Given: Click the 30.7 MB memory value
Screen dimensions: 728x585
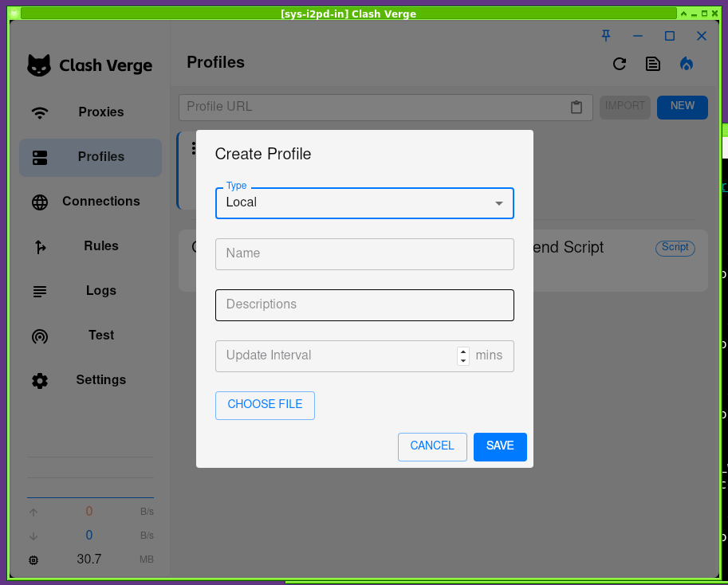Looking at the screenshot, I should coord(89,559).
